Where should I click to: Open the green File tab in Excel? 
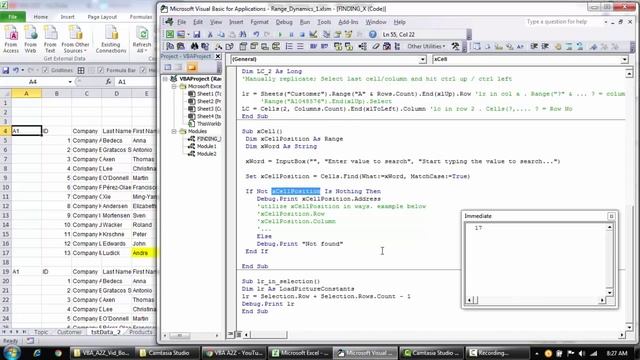coord(13,17)
